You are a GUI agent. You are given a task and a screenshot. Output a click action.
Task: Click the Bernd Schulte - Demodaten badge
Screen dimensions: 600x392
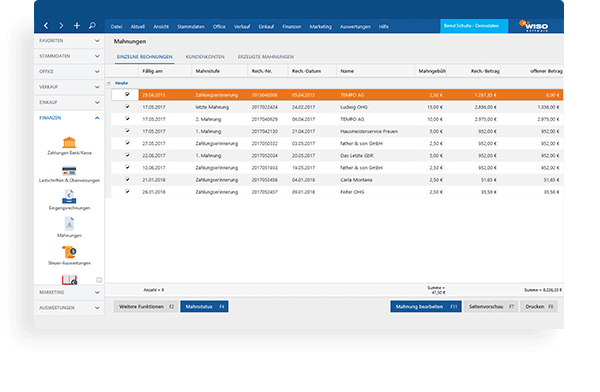[x=474, y=26]
